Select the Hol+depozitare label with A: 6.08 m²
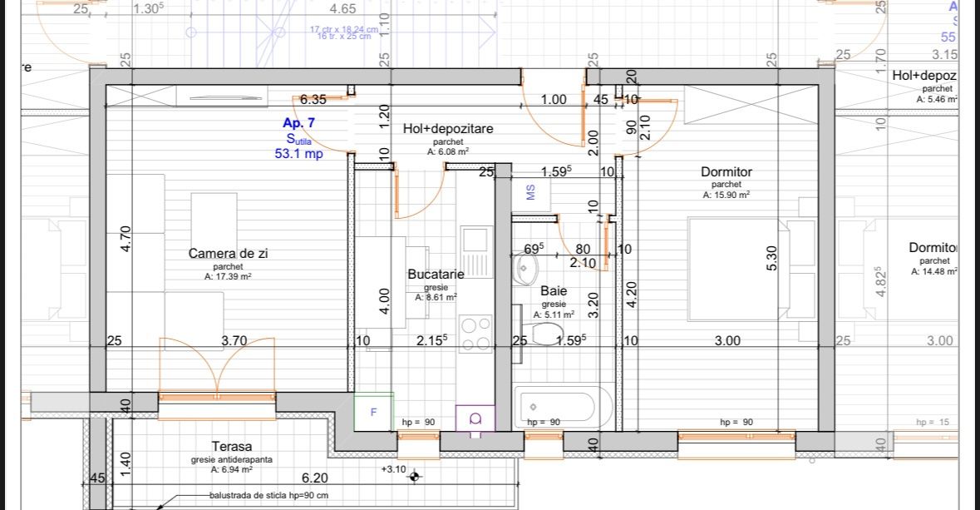This screenshot has height=510, width=980. [448, 128]
